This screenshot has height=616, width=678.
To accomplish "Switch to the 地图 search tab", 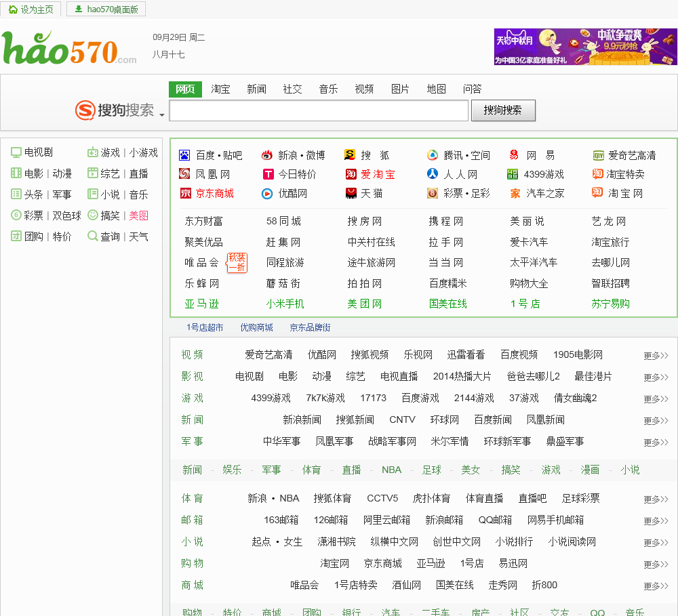I will click(x=436, y=89).
